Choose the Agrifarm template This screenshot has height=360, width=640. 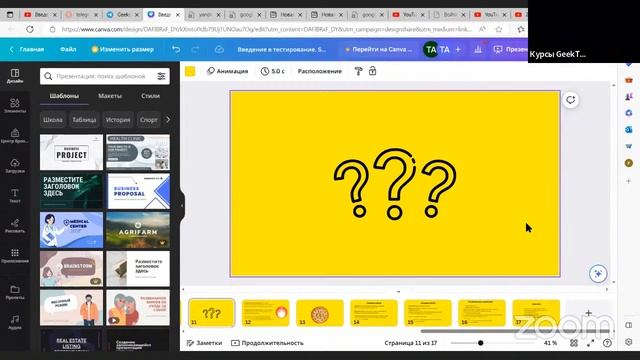pyautogui.click(x=138, y=230)
